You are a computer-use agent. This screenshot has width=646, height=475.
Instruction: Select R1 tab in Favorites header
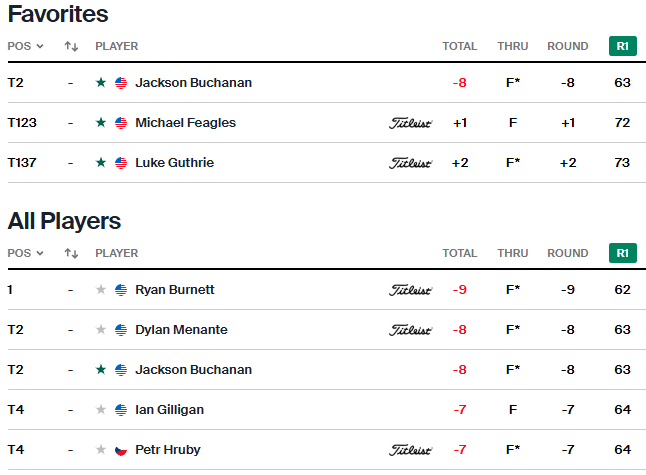tap(623, 46)
